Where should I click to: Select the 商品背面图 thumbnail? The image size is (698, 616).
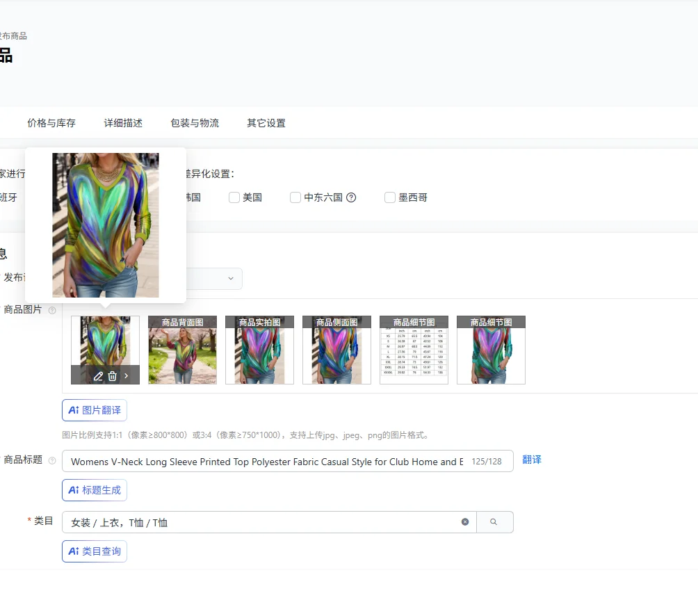point(183,350)
